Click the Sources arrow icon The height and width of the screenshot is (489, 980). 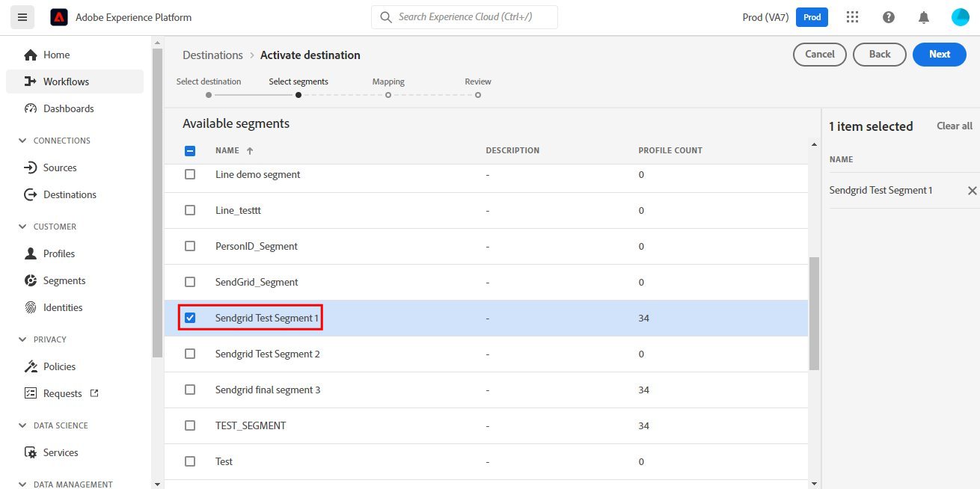(x=31, y=167)
